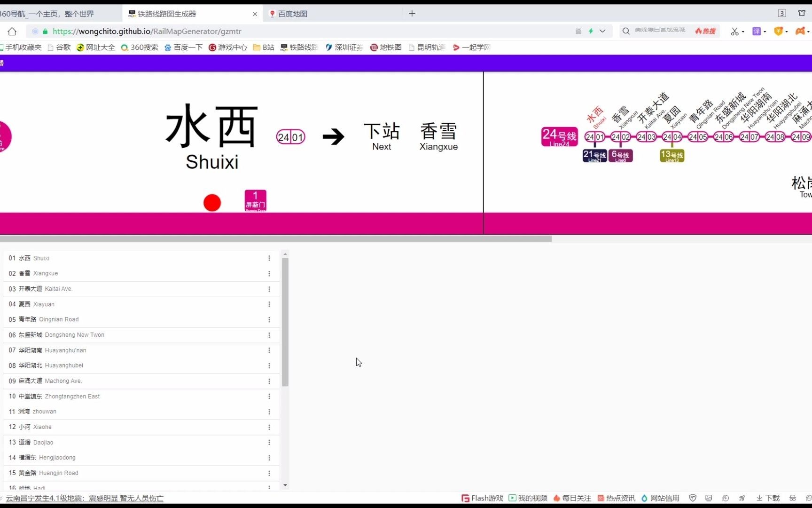Click the shield security icon in status bar
Viewport: 812px width, 508px height.
click(693, 498)
